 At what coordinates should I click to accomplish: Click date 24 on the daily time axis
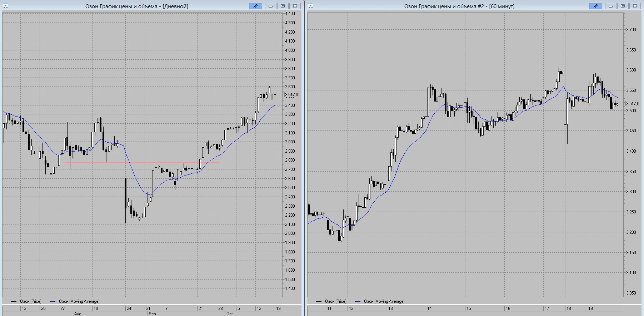pos(129,308)
